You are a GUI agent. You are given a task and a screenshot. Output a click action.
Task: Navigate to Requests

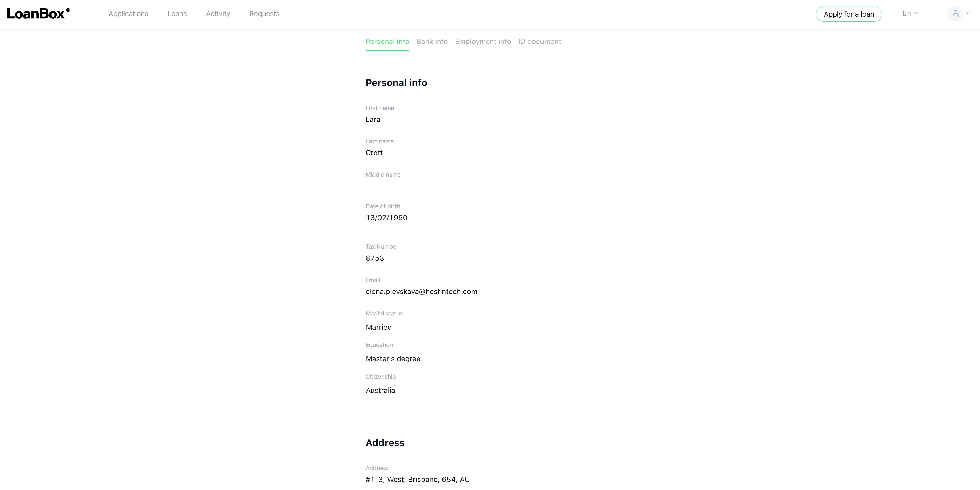point(264,14)
